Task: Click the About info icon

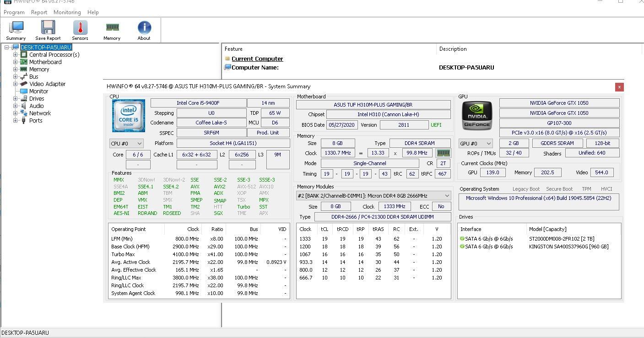Action: coord(144,27)
